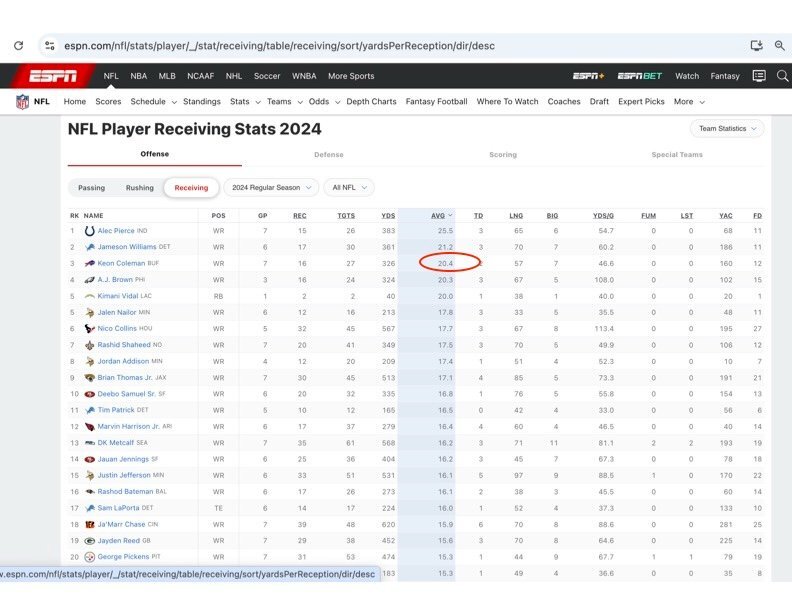Sort by the YAC column header
Viewport: 792px width, 612px height.
pos(726,216)
